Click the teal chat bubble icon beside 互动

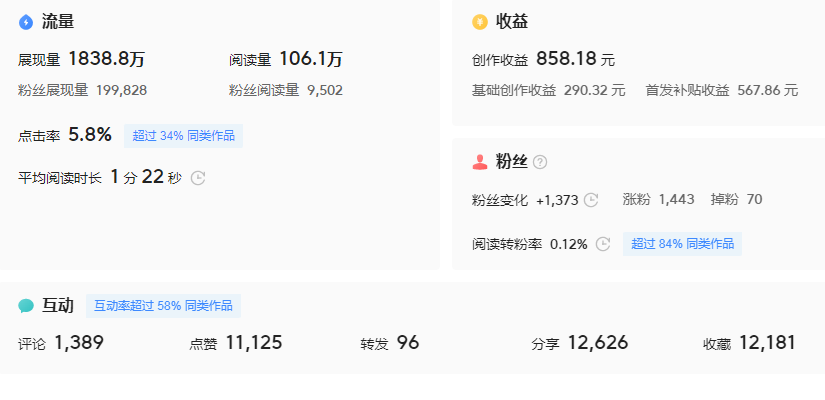[x=26, y=306]
